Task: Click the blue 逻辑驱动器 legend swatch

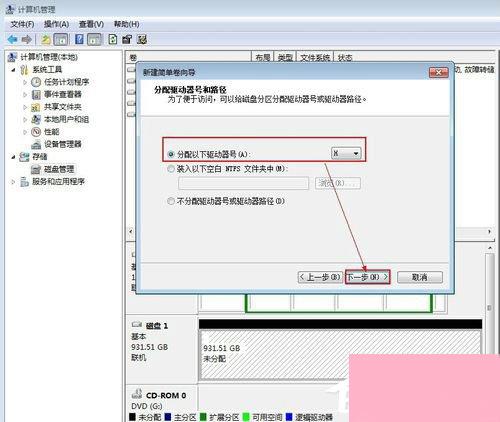Action: (x=289, y=417)
